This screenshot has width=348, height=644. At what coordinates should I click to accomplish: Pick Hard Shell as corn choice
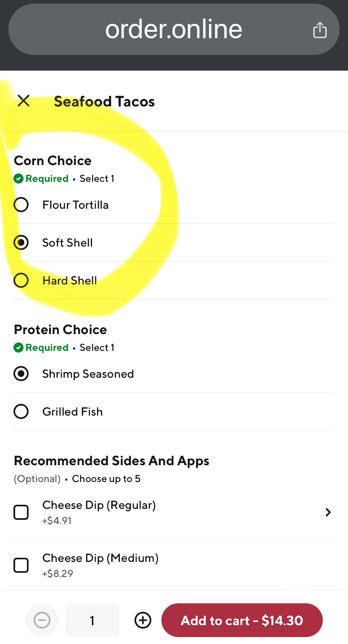coord(21,280)
